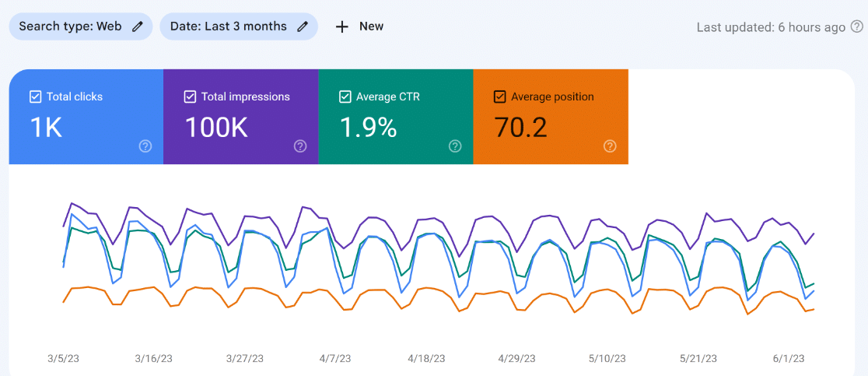Viewport: 868px width, 376px height.
Task: Open help icon in Average position card
Action: pos(610,146)
